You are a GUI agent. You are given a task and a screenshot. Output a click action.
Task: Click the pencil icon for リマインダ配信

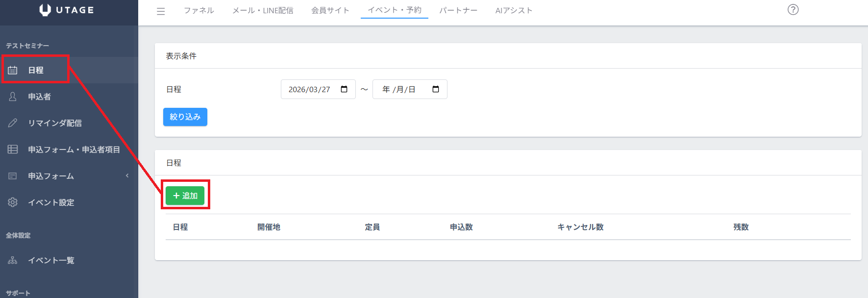13,123
